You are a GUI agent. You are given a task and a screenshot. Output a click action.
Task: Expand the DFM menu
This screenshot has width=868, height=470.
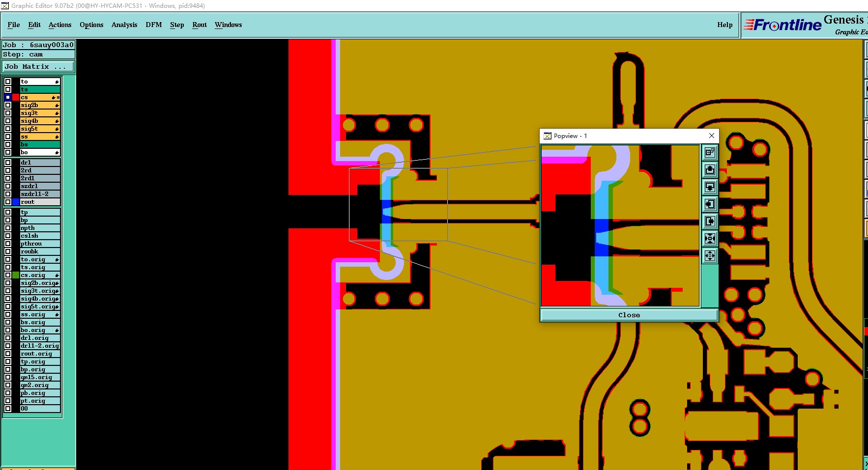154,25
